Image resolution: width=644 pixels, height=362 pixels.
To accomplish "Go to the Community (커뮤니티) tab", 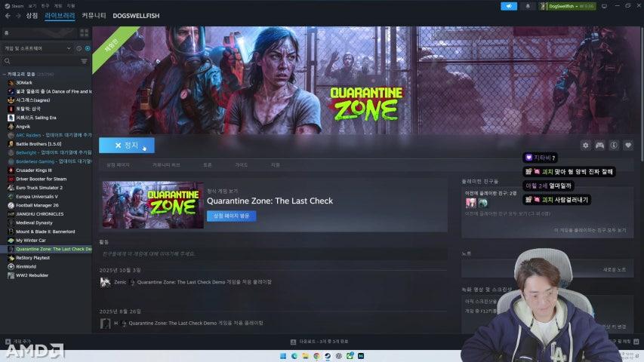I will click(x=94, y=16).
